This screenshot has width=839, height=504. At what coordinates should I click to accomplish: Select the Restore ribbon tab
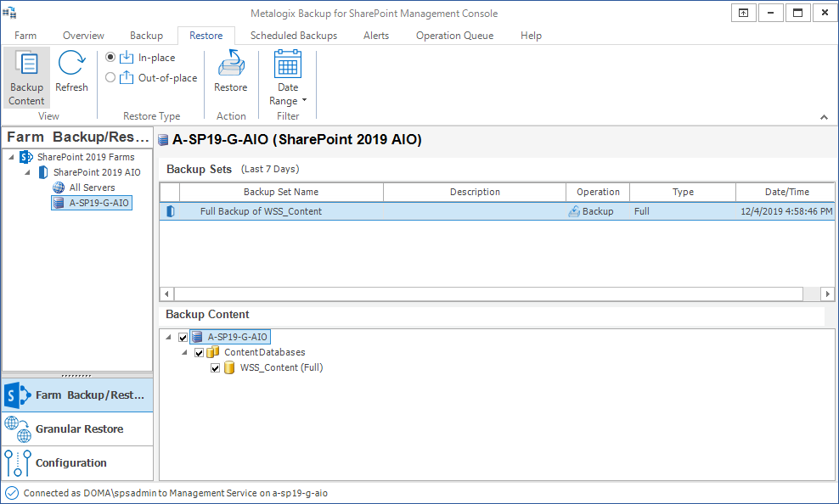click(x=206, y=36)
